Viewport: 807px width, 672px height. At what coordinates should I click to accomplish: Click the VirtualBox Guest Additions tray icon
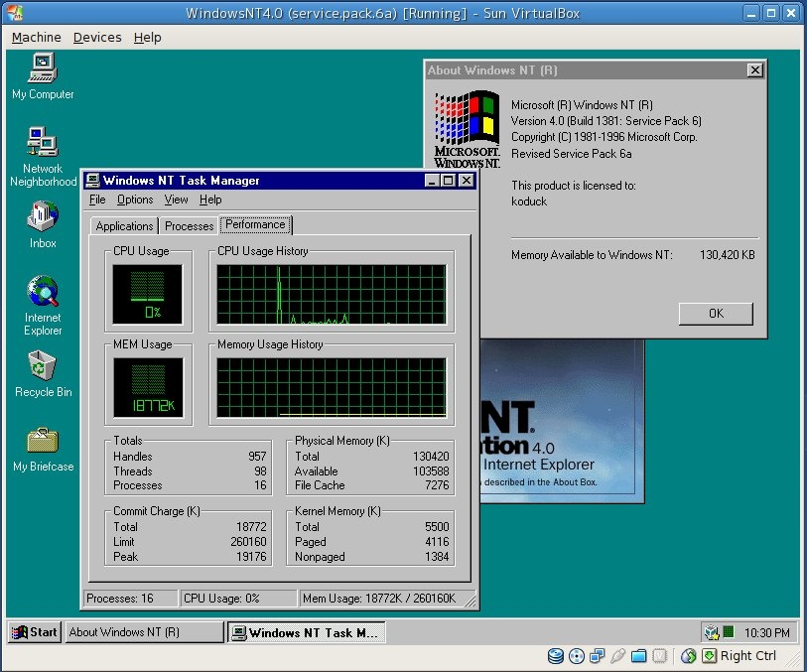click(712, 632)
